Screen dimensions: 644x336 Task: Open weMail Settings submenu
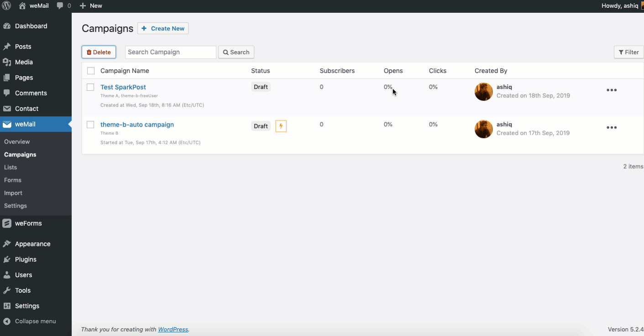16,206
